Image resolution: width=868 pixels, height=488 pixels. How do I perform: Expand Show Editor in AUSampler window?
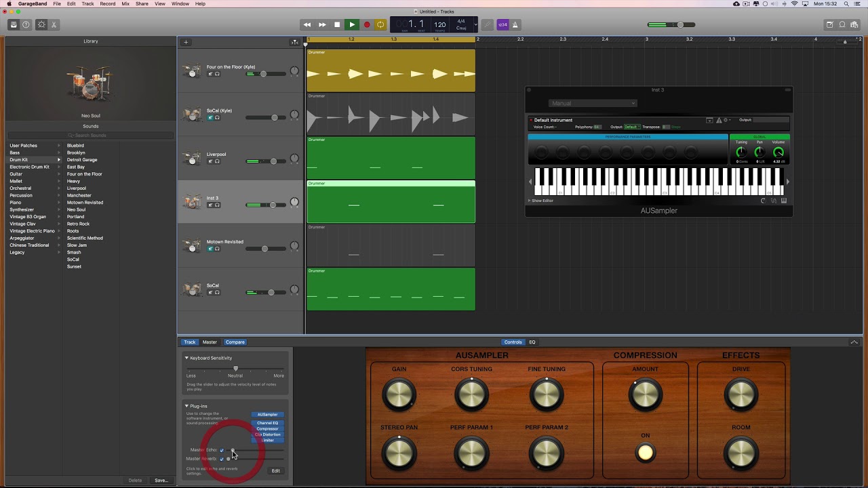pyautogui.click(x=541, y=201)
